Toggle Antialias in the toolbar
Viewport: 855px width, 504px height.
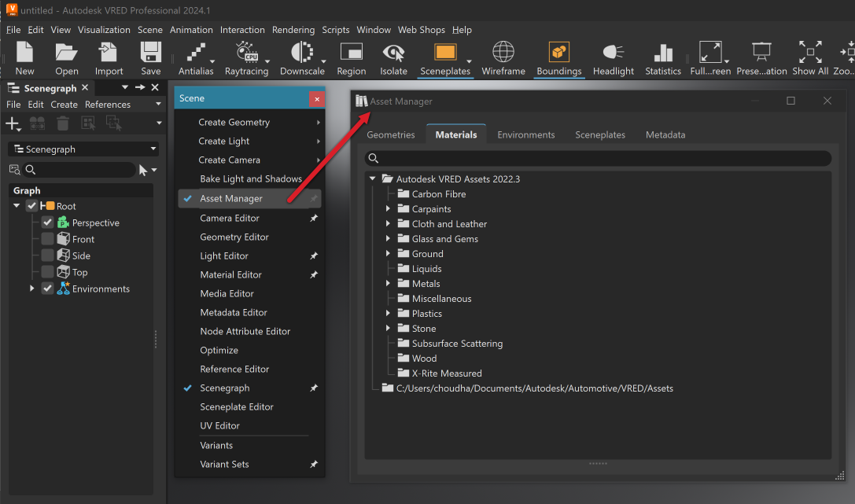click(196, 58)
